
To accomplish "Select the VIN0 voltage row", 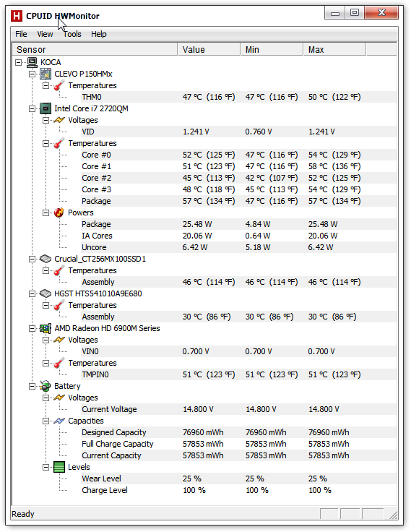I will coord(239,351).
